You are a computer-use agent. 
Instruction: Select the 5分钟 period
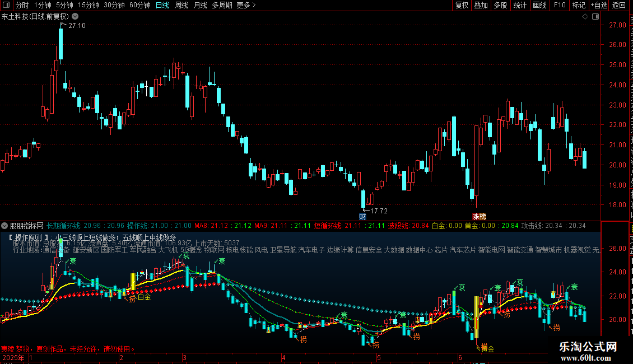tap(64, 5)
